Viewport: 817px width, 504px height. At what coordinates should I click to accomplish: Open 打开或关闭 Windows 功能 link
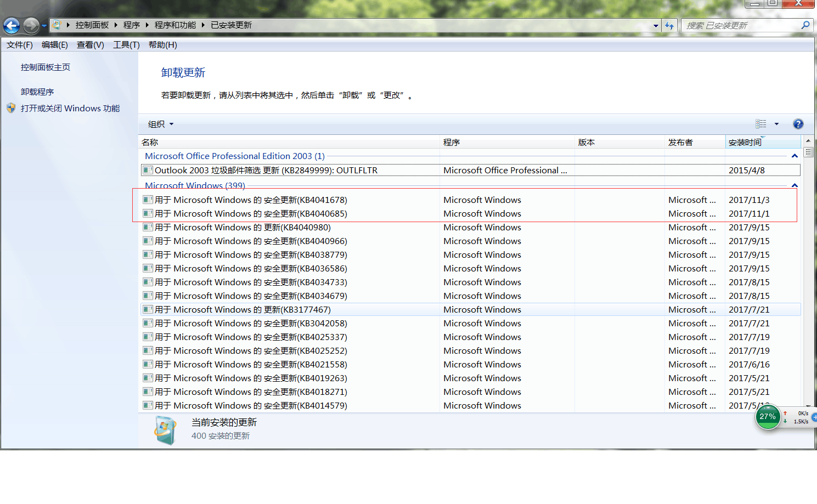[70, 108]
